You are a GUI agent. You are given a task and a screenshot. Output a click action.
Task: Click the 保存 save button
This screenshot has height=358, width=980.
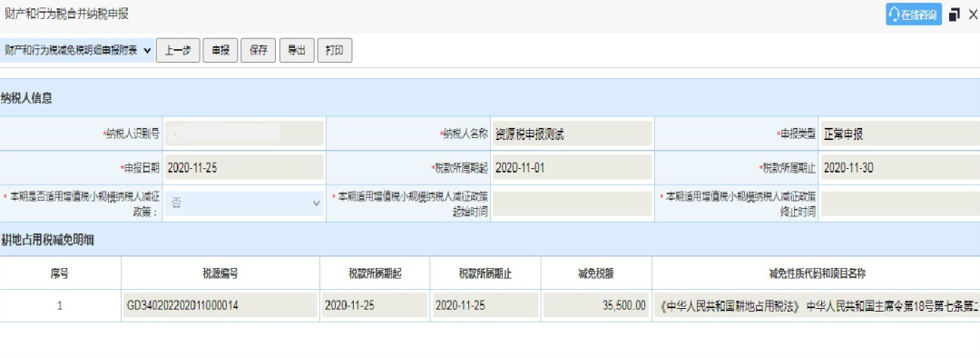pos(258,51)
